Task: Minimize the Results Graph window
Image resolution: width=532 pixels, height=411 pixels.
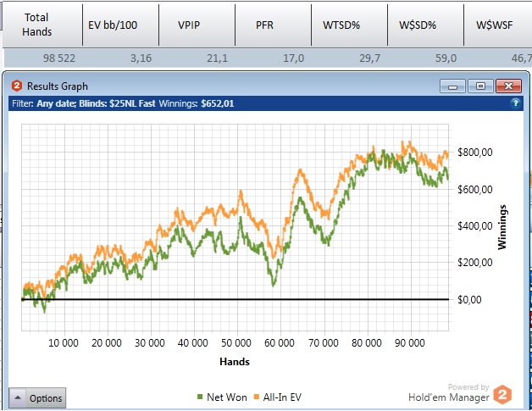Action: [452, 86]
